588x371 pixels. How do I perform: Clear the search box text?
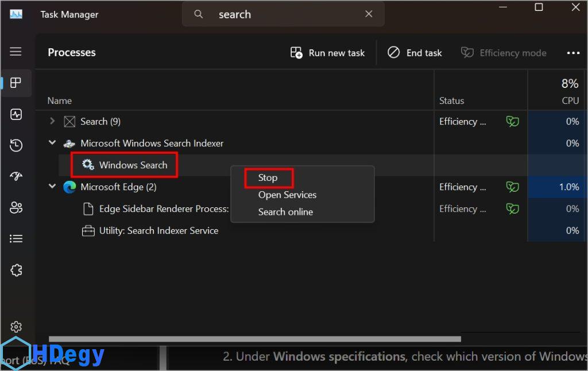[369, 14]
